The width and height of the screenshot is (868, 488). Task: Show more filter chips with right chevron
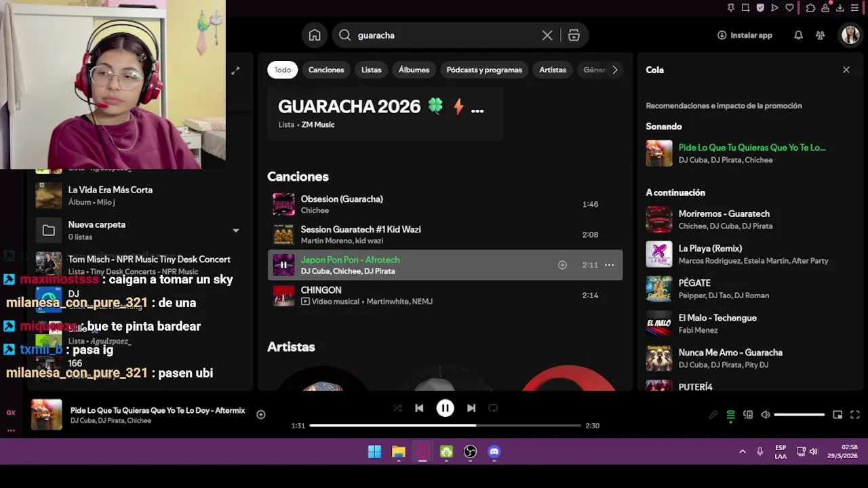coord(615,70)
